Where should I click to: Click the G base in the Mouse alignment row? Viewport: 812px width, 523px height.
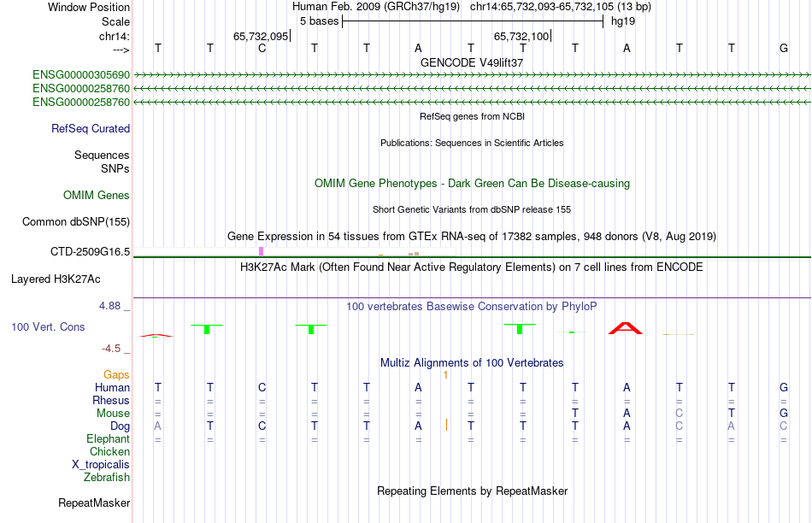pos(784,414)
